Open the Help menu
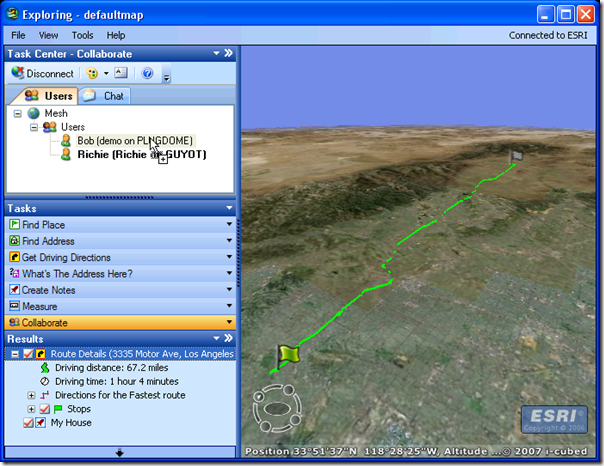This screenshot has height=466, width=604. [116, 35]
